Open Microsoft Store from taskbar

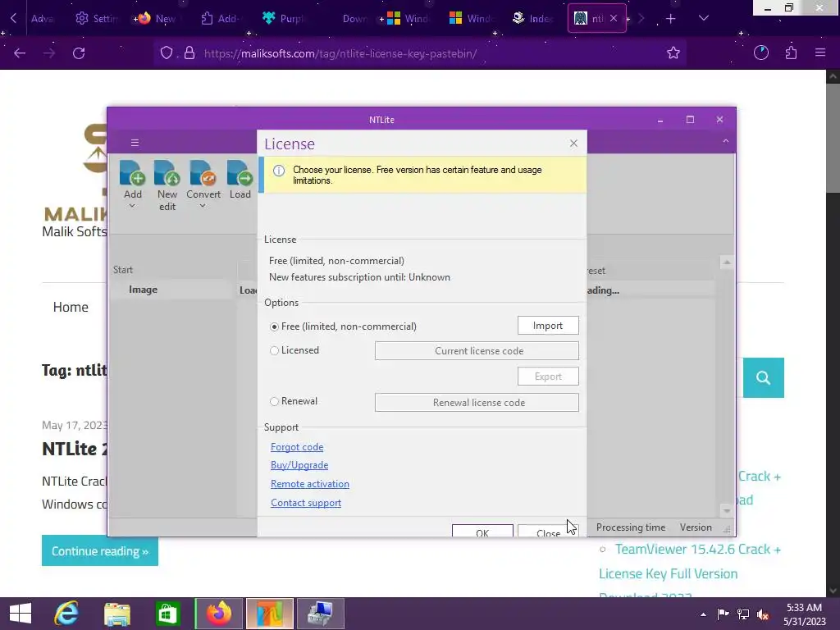click(x=167, y=614)
